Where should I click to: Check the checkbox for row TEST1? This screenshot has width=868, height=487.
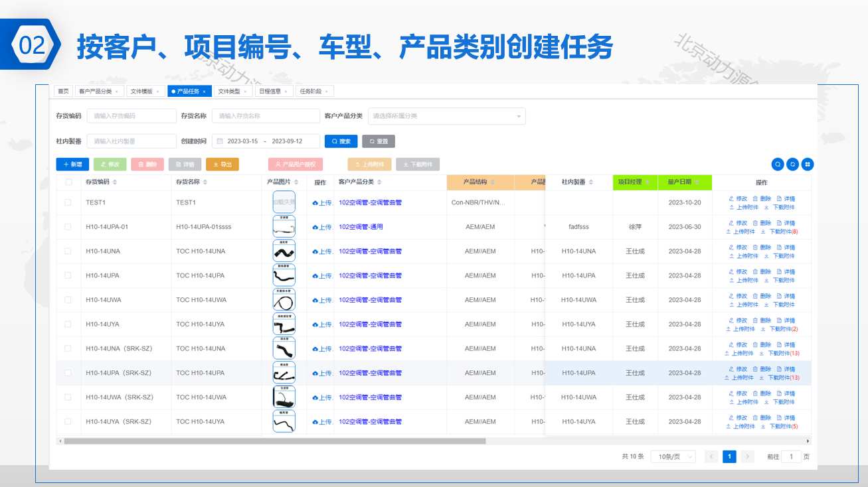[68, 202]
